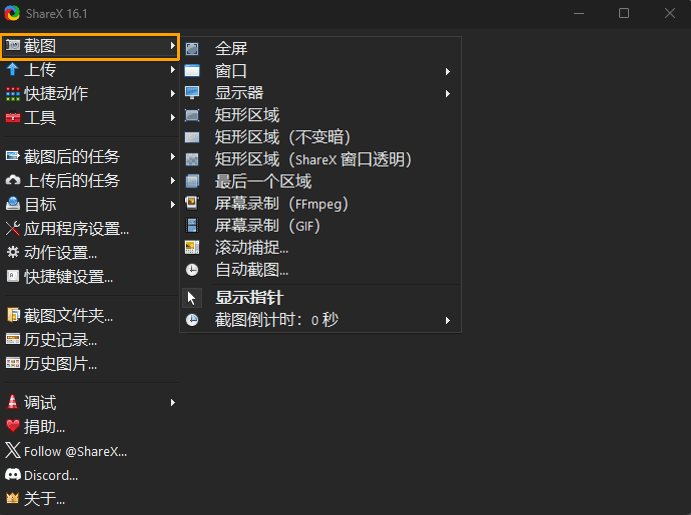Toggle the 显示指针 option
Screen dimensions: 691x515
[320, 298]
